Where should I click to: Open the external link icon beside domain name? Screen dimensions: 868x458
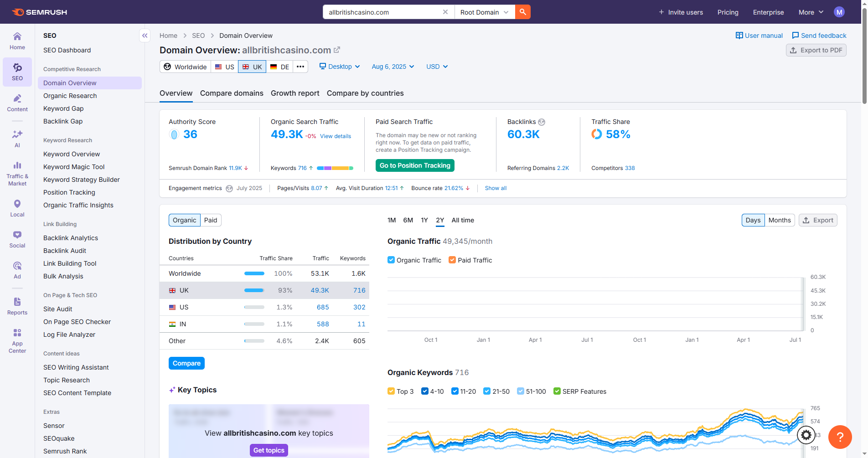point(337,50)
